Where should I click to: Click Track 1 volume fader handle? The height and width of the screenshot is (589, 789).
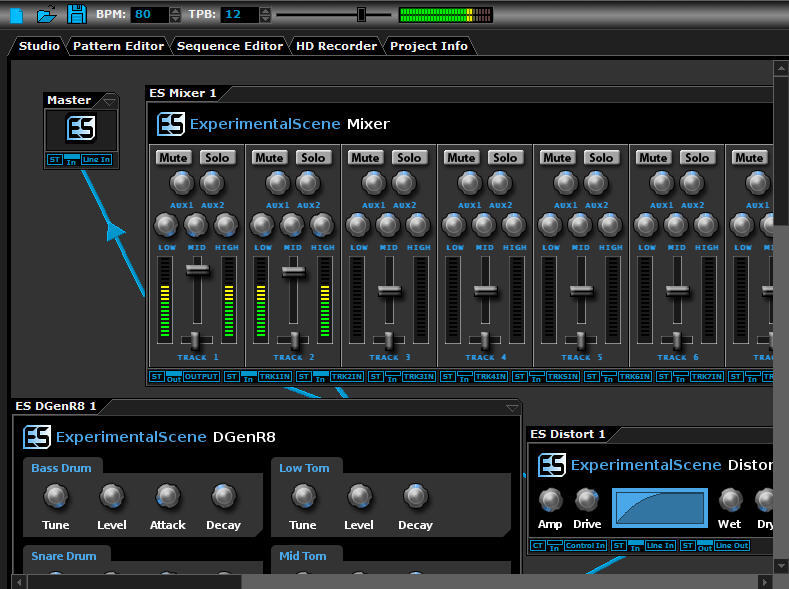click(197, 270)
